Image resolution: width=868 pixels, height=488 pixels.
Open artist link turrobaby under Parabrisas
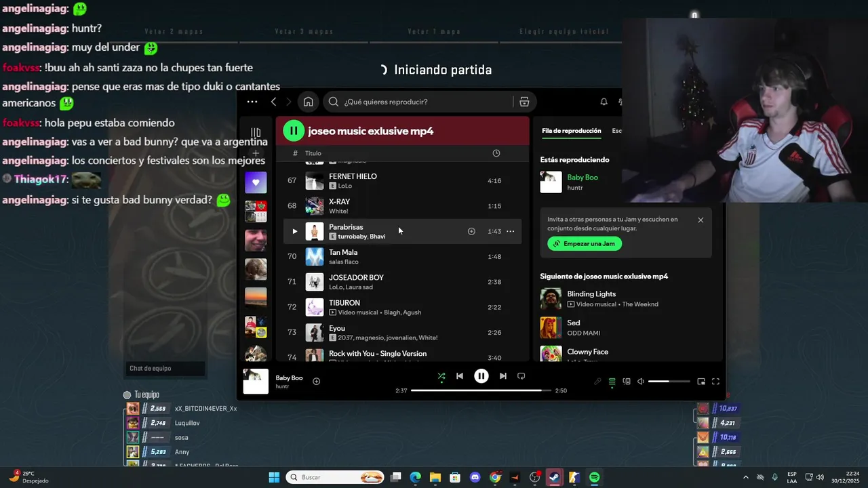click(352, 237)
